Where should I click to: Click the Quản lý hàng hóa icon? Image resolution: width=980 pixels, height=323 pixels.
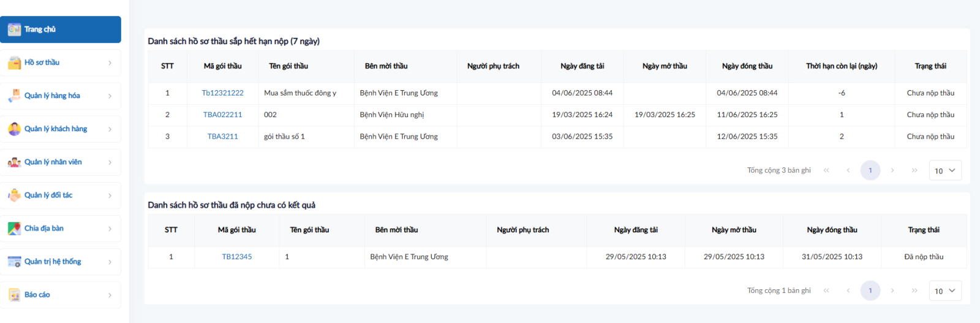point(14,96)
